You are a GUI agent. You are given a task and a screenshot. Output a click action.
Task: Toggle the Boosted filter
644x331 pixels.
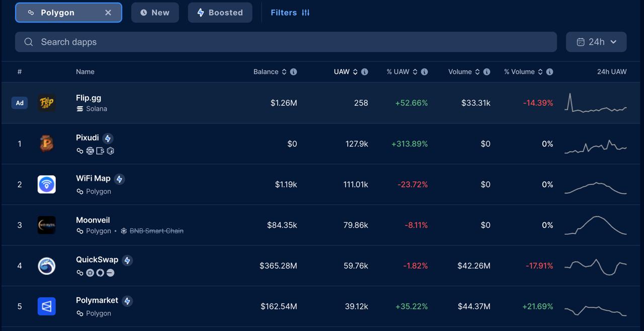(x=220, y=13)
